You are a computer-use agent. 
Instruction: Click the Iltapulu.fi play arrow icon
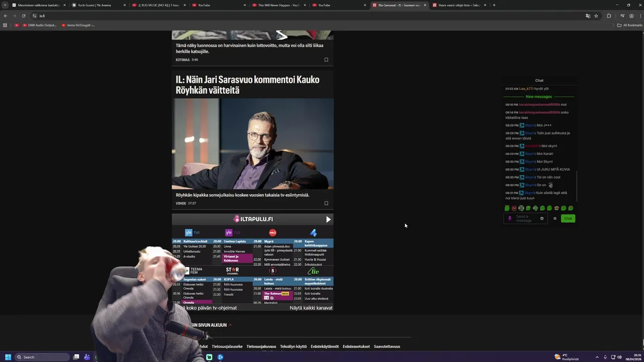(328, 219)
